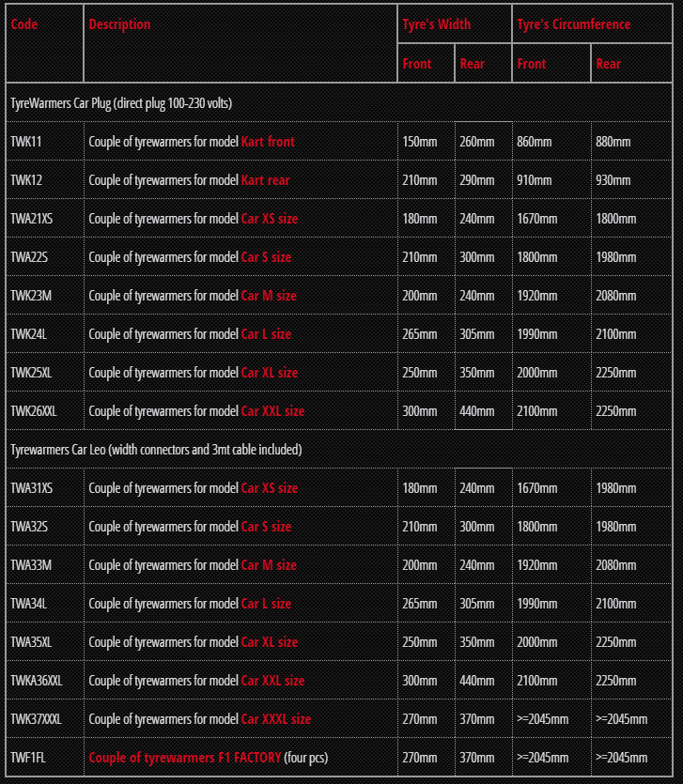
Task: Click "Car XL size" in the TWA35XL row
Action: point(270,642)
